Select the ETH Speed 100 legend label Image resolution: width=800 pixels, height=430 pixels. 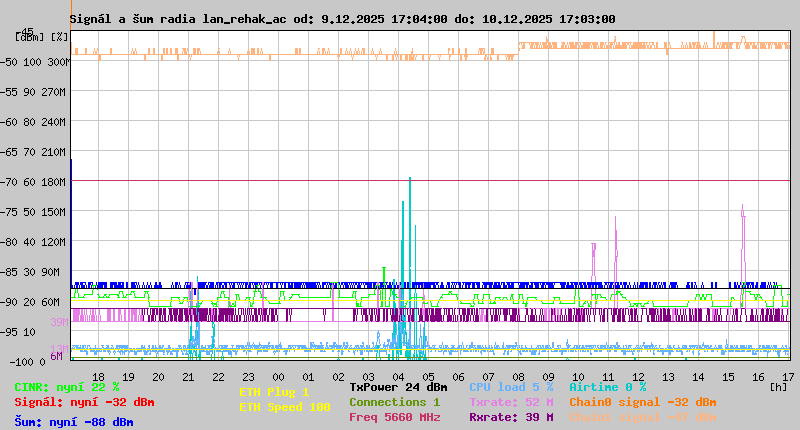pyautogui.click(x=284, y=407)
